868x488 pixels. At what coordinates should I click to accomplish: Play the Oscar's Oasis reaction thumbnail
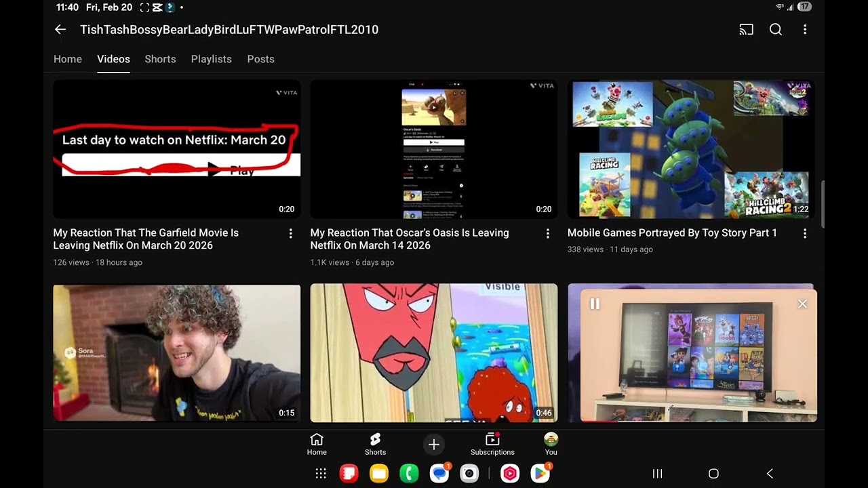click(434, 149)
